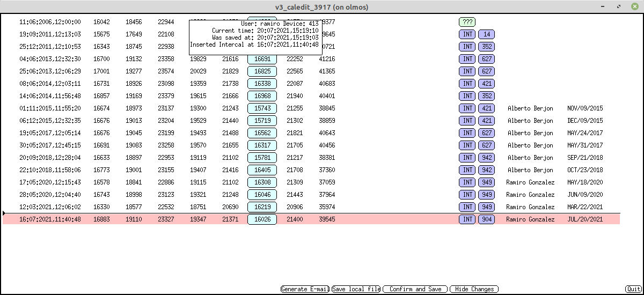Click value 39545 in highlighted row
Viewport: 644px width, 295px height.
point(327,219)
